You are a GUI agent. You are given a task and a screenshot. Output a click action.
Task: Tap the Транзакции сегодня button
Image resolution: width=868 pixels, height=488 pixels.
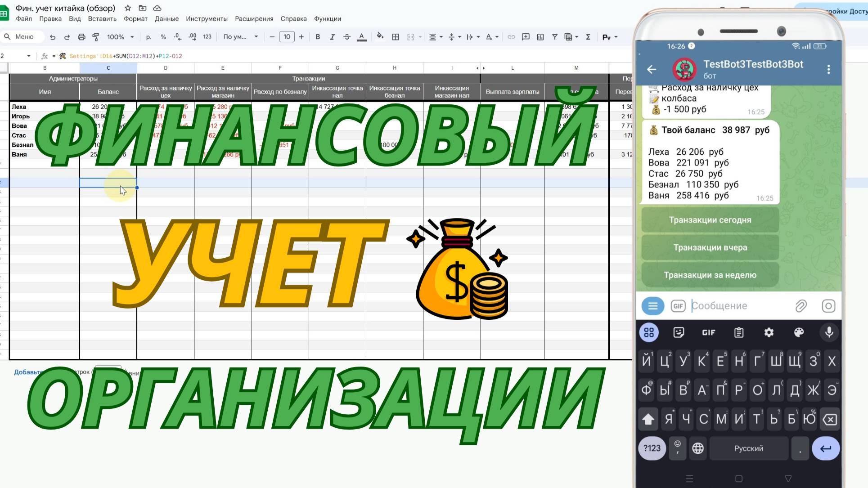point(710,220)
